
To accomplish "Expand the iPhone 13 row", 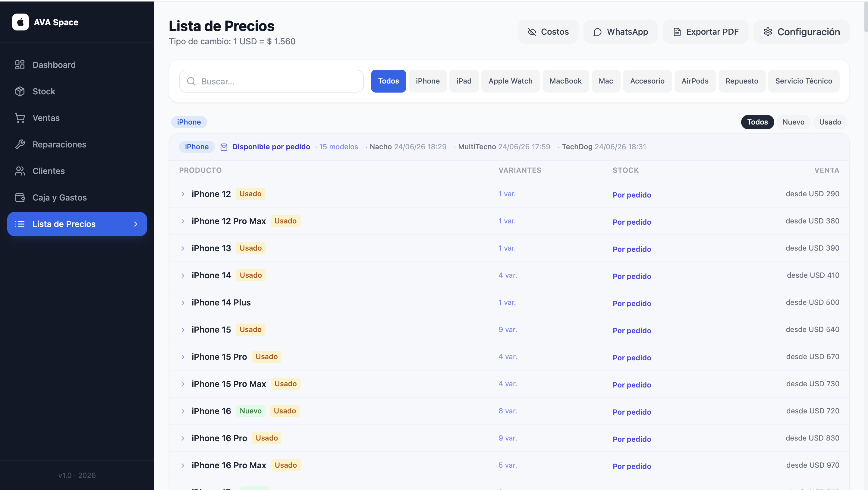I will tap(183, 248).
